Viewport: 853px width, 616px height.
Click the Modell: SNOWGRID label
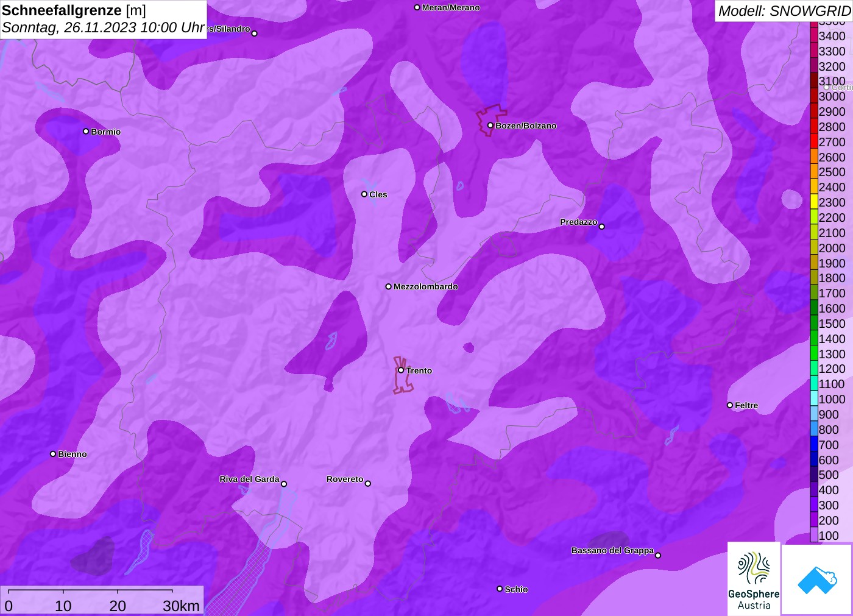pyautogui.click(x=784, y=11)
